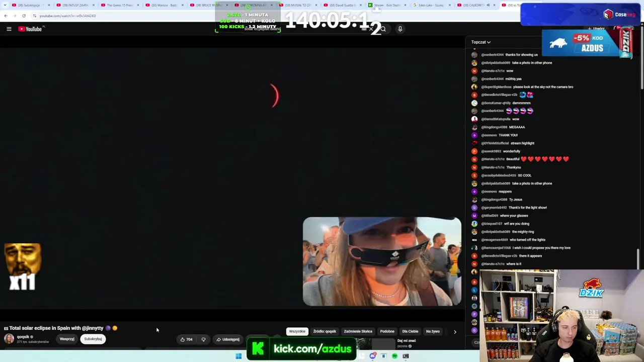This screenshot has width=644, height=362.
Task: Select the Wszystkie filter chip
Action: coord(297,331)
